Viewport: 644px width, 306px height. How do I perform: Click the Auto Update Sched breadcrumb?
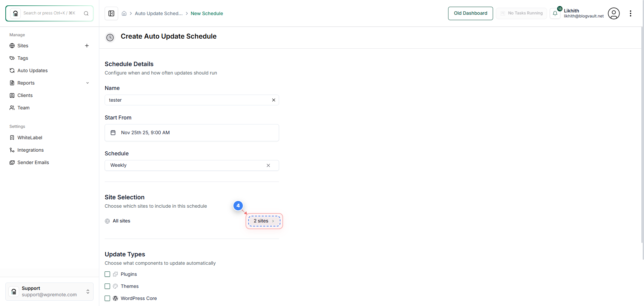coord(159,13)
